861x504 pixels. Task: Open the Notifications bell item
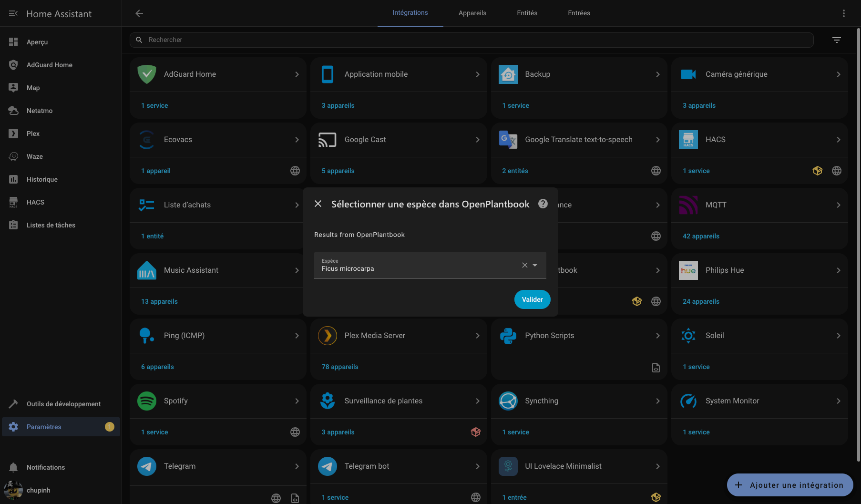pos(46,467)
